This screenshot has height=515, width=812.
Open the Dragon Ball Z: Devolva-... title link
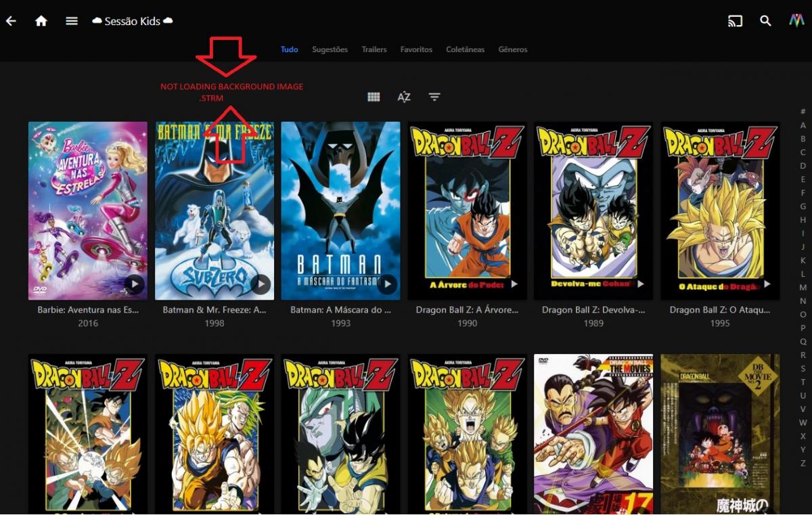pyautogui.click(x=594, y=310)
